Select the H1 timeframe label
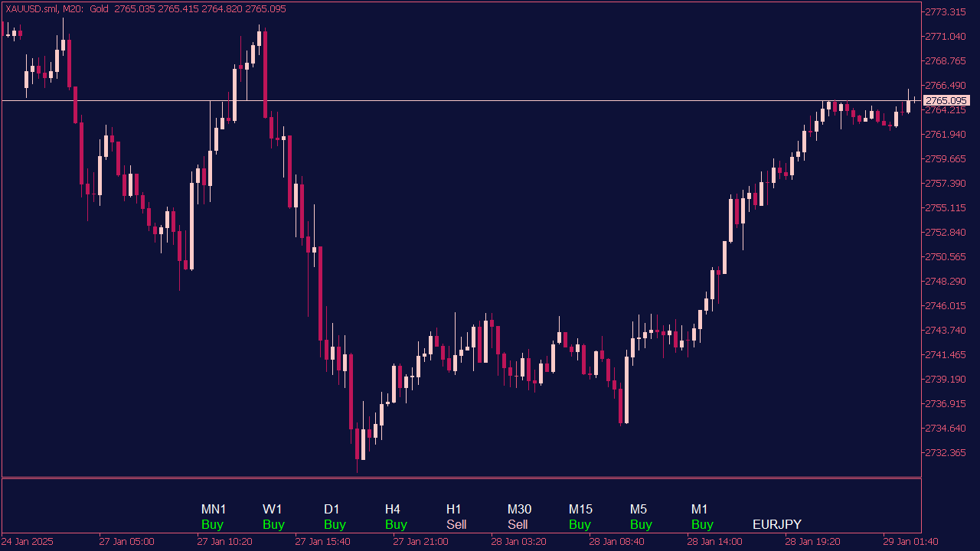The width and height of the screenshot is (980, 551). [x=454, y=509]
